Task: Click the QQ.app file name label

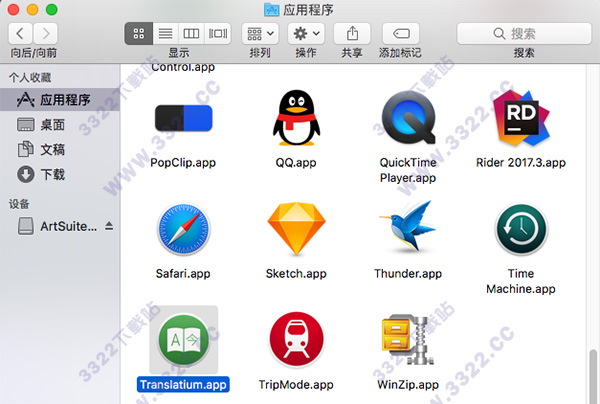Action: click(296, 163)
